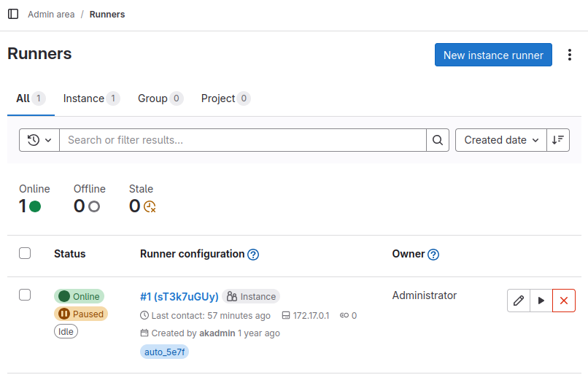Click the search magnifier icon
The height and width of the screenshot is (391, 588).
[438, 140]
